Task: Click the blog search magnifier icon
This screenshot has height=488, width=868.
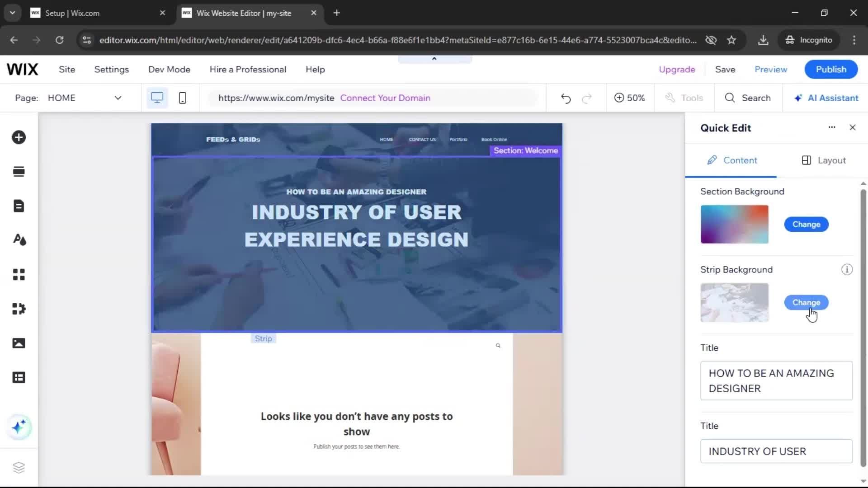Action: coord(498,346)
